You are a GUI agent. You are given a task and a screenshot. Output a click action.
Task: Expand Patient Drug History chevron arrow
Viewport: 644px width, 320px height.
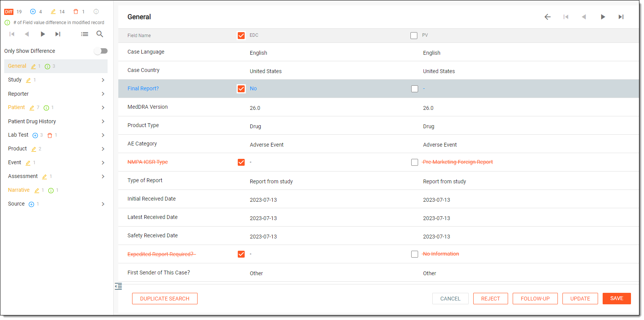[x=103, y=121]
